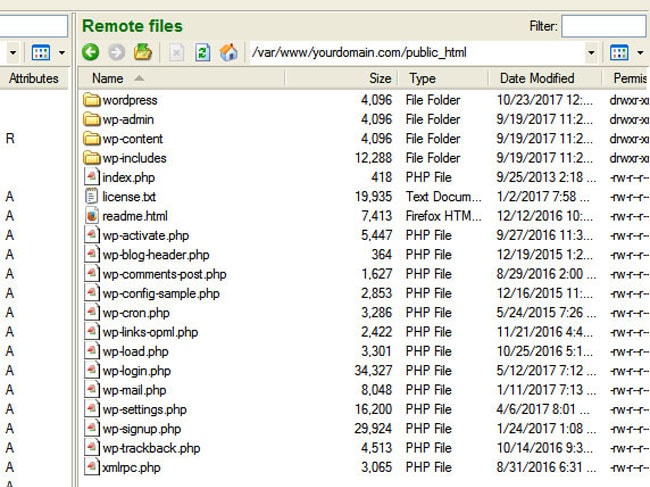Click the readme.html file name
Screen dimensions: 650x487
(135, 216)
